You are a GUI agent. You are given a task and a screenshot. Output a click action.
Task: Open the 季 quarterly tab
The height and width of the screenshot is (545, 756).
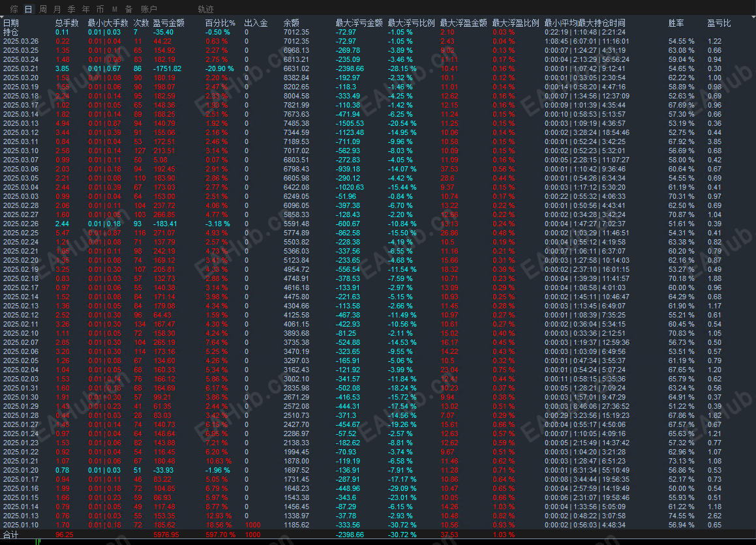click(71, 9)
